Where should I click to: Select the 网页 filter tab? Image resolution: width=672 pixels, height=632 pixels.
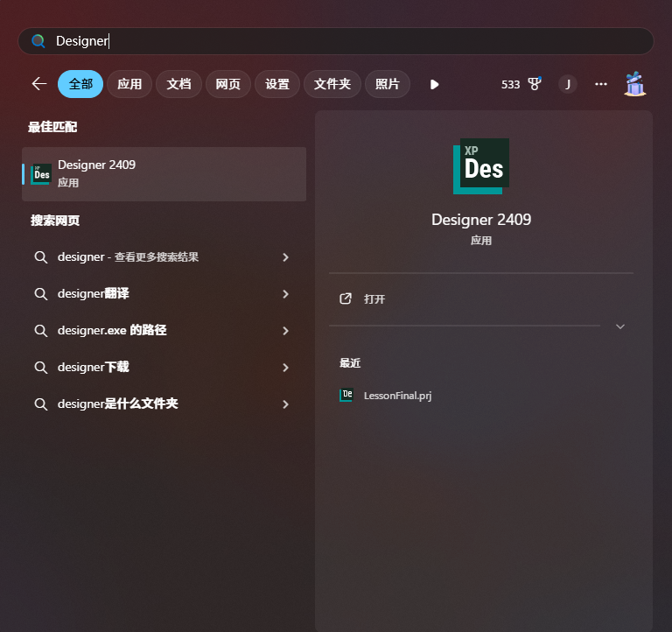point(228,84)
